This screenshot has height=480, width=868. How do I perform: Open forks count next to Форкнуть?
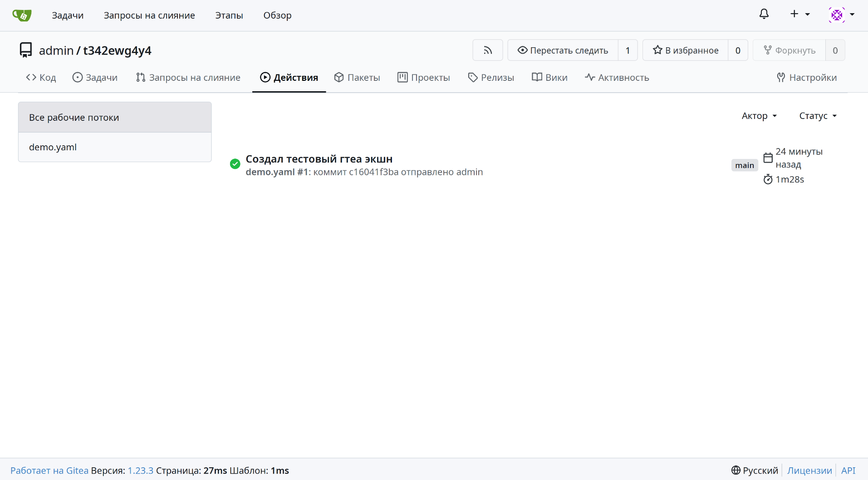coord(835,50)
